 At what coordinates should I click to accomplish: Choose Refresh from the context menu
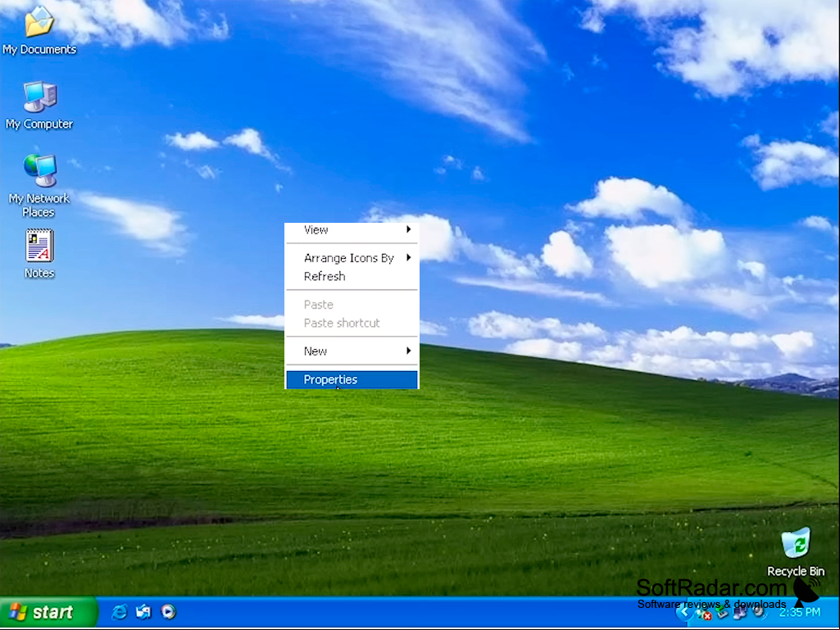(x=352, y=276)
